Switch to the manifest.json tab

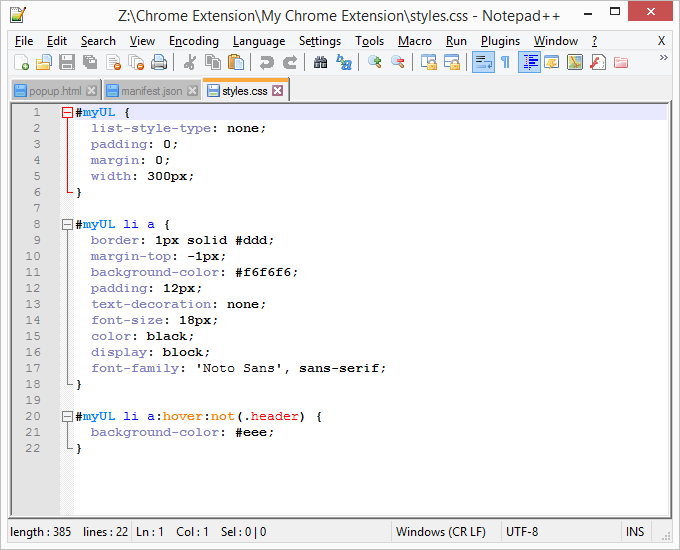(x=144, y=91)
